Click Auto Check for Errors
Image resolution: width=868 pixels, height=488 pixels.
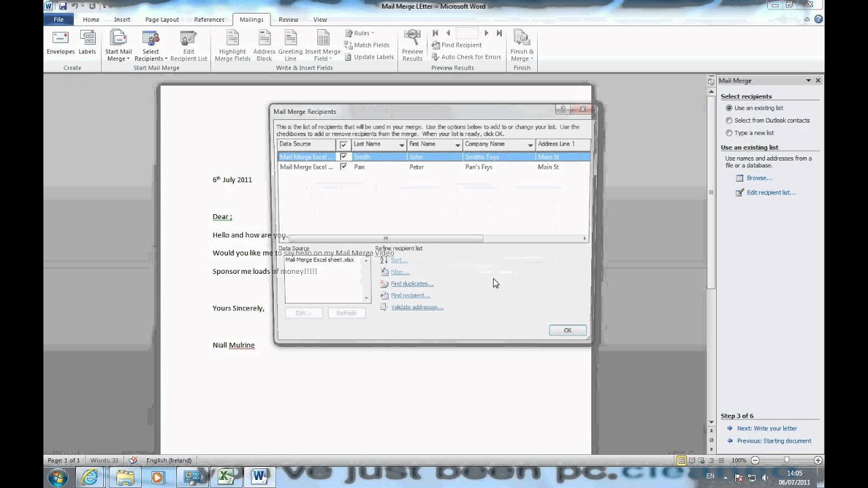466,57
